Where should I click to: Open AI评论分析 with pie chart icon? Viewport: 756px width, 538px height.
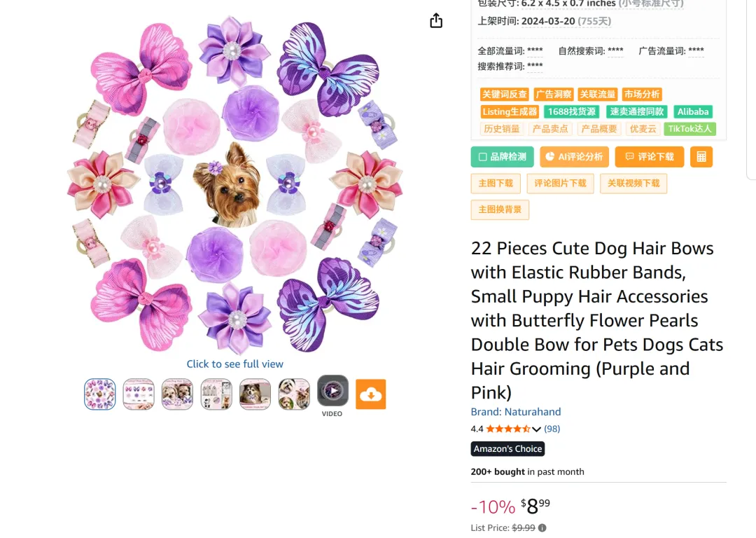(x=574, y=157)
